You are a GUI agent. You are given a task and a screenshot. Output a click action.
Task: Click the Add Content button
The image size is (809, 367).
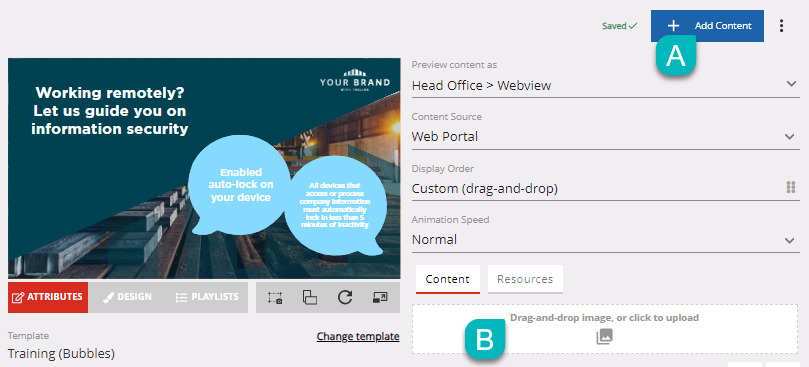tap(707, 26)
